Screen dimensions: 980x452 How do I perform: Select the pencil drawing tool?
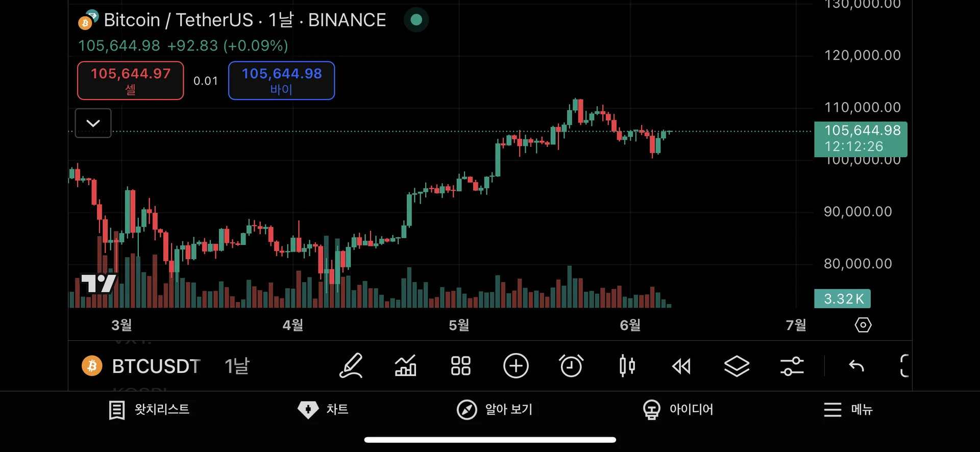pos(351,366)
